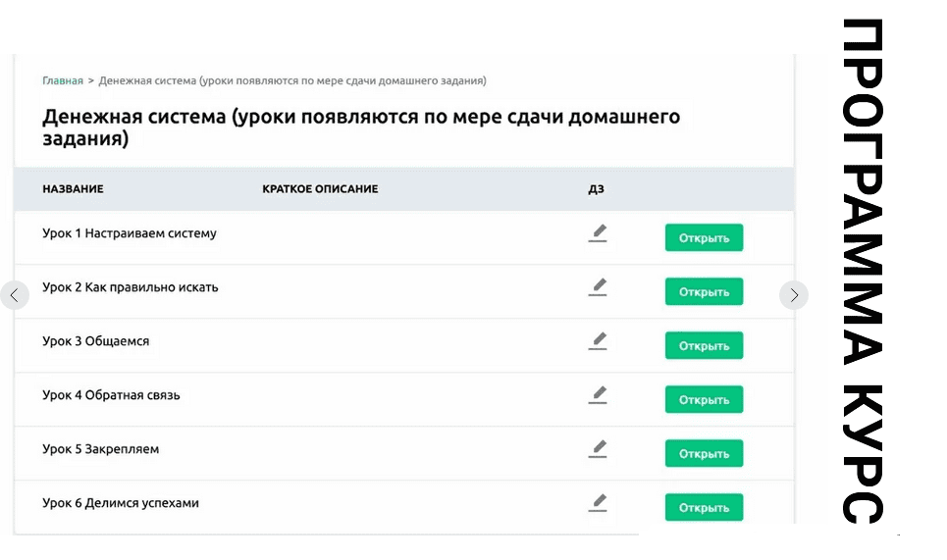Click the Краткое описание column header

[320, 189]
